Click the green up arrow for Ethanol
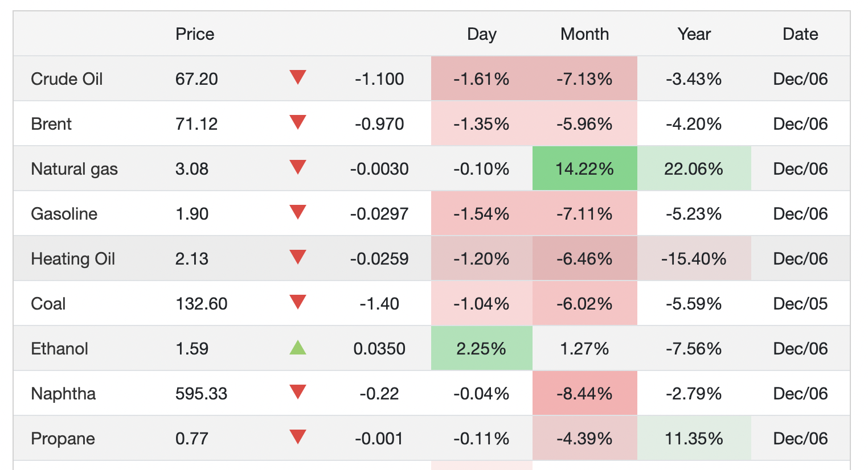 click(x=298, y=347)
